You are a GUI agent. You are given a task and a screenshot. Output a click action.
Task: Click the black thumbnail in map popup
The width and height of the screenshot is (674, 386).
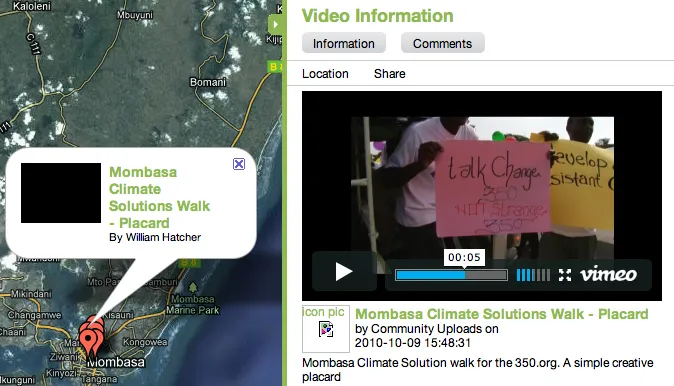(x=61, y=193)
